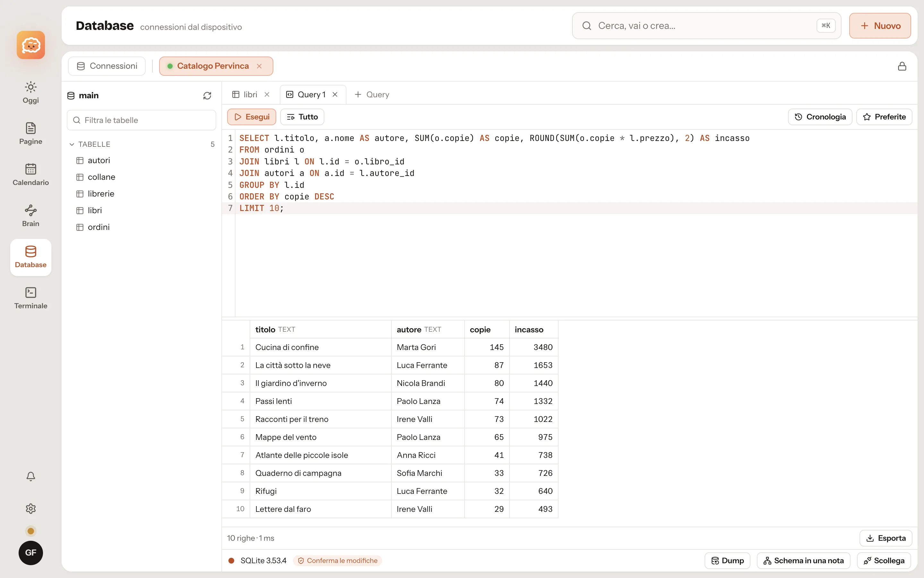Open the libri table in sidebar
The width and height of the screenshot is (924, 578).
(x=142, y=210)
